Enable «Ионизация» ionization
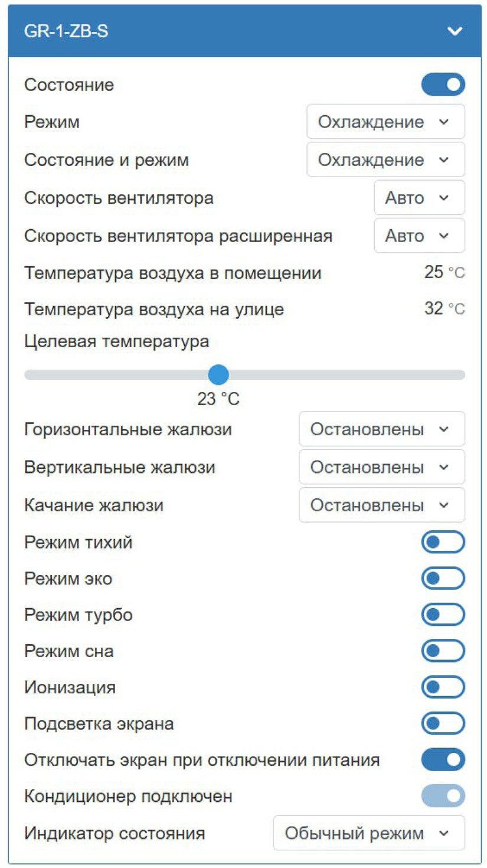 coord(443,687)
